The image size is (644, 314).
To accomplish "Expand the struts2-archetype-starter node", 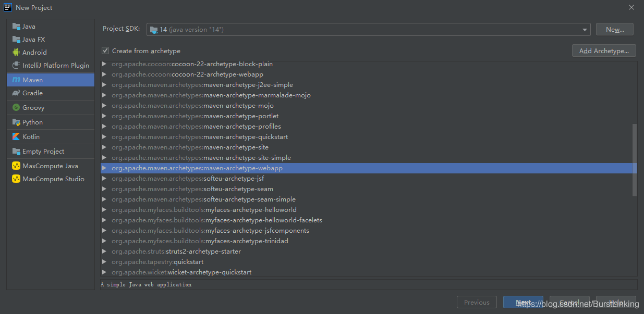I will 104,252.
